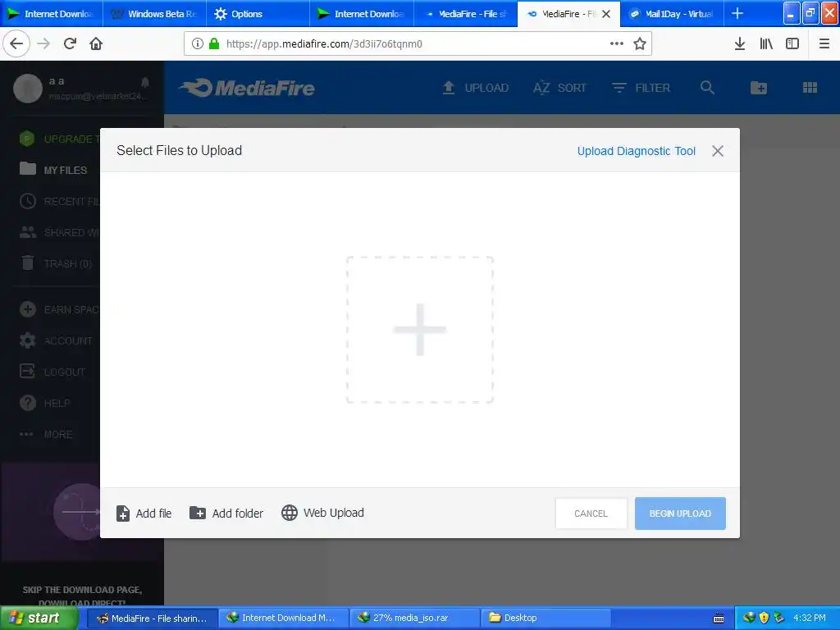Switch to the Mail1Day tab

672,14
